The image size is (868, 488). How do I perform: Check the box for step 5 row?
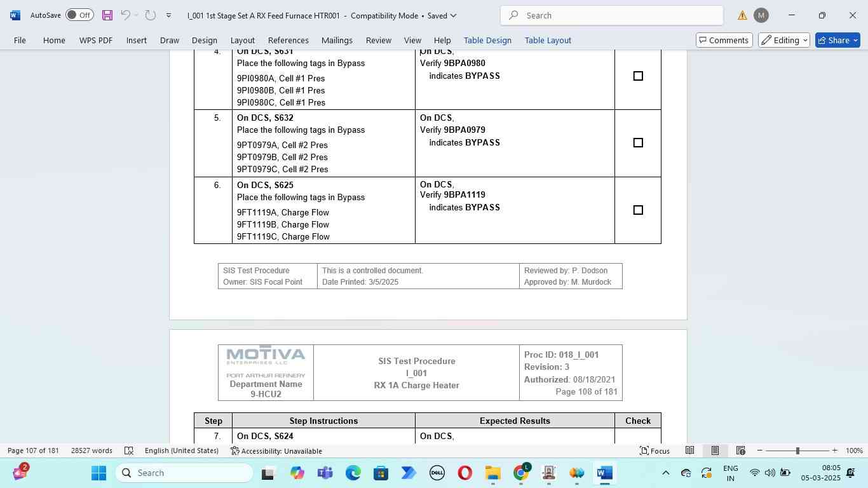coord(638,143)
